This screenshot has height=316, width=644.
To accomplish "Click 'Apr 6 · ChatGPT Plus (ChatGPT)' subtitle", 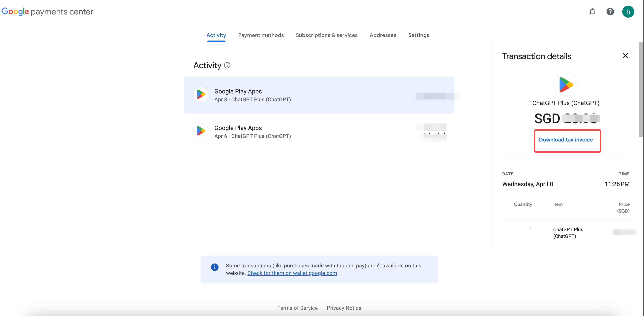I will point(252,136).
